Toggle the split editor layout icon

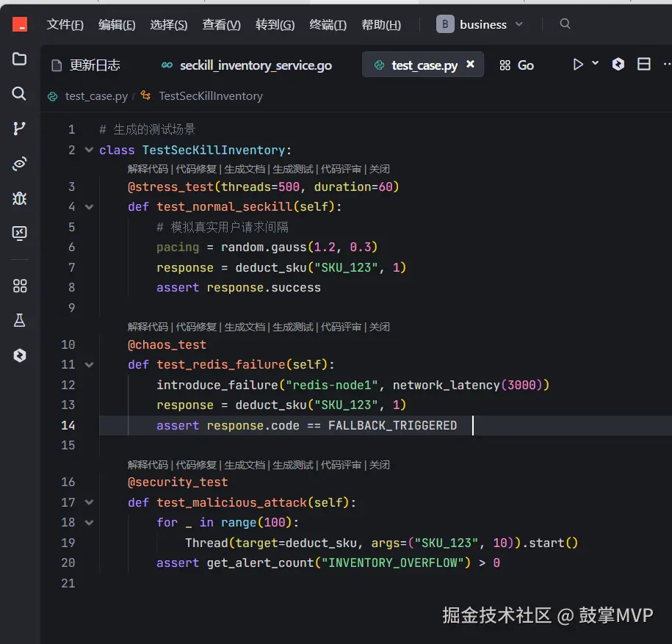pyautogui.click(x=643, y=65)
